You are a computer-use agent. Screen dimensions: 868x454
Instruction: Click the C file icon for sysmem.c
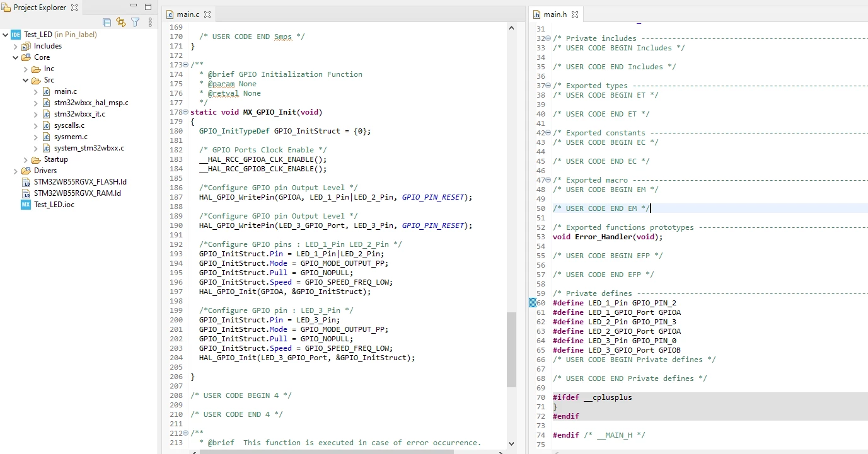pos(46,137)
